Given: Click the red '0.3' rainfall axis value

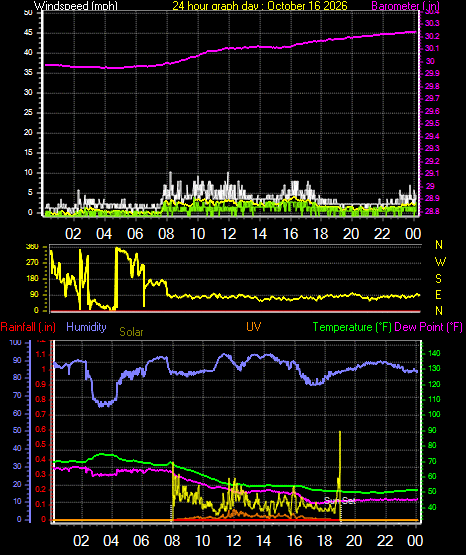Looking at the screenshot, I should click(41, 475).
